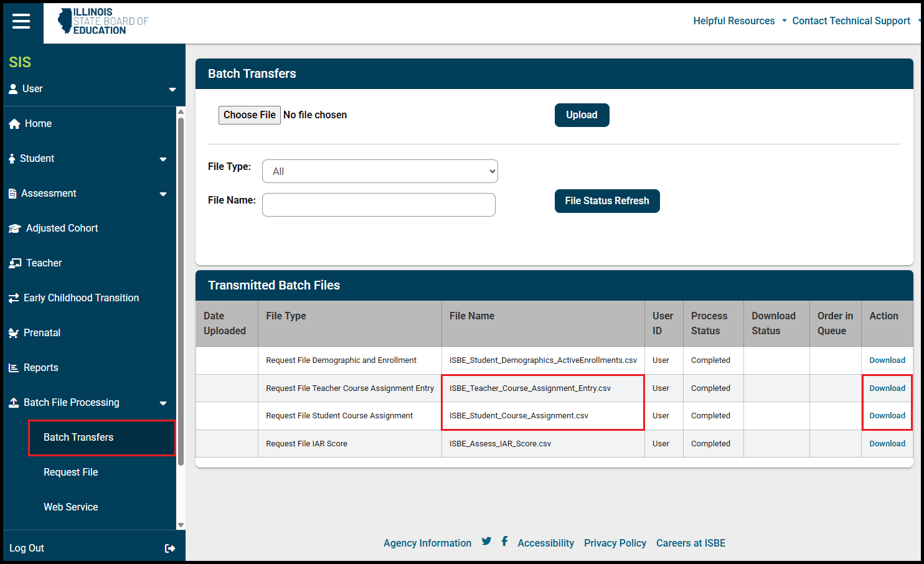Screen dimensions: 924x564
Task: Click the File Name text field
Action: click(379, 205)
